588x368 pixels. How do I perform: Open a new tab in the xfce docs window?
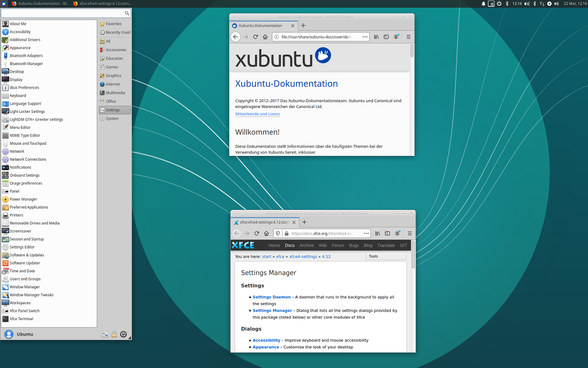[x=304, y=222]
